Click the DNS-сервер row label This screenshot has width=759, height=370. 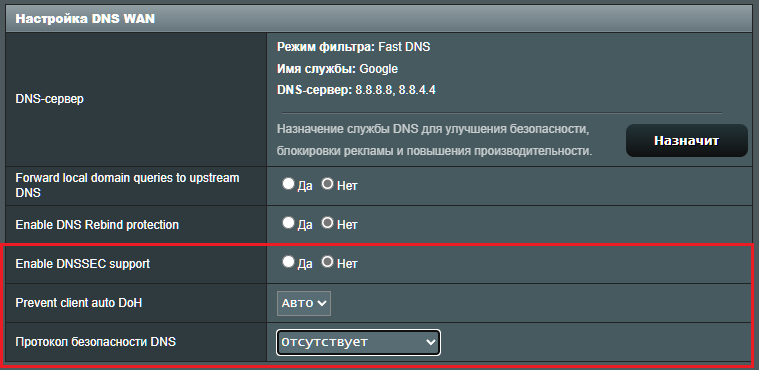(49, 99)
